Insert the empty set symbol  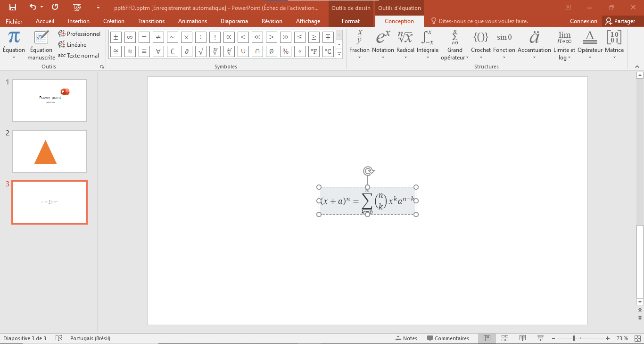(x=271, y=51)
